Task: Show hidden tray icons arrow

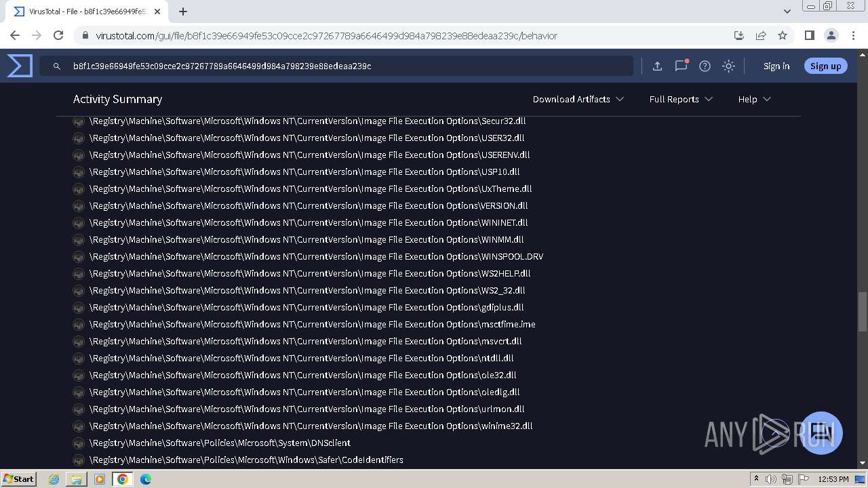Action: 756,479
